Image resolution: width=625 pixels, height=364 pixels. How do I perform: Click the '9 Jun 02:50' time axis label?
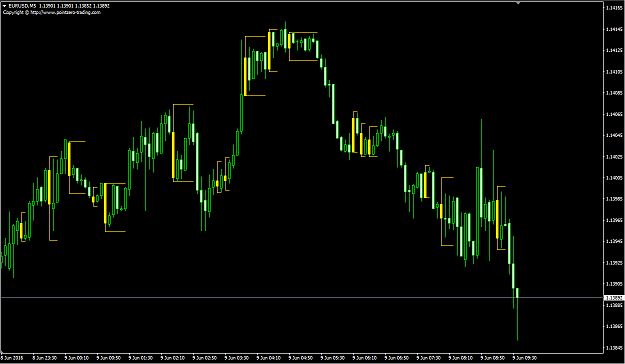(205, 358)
